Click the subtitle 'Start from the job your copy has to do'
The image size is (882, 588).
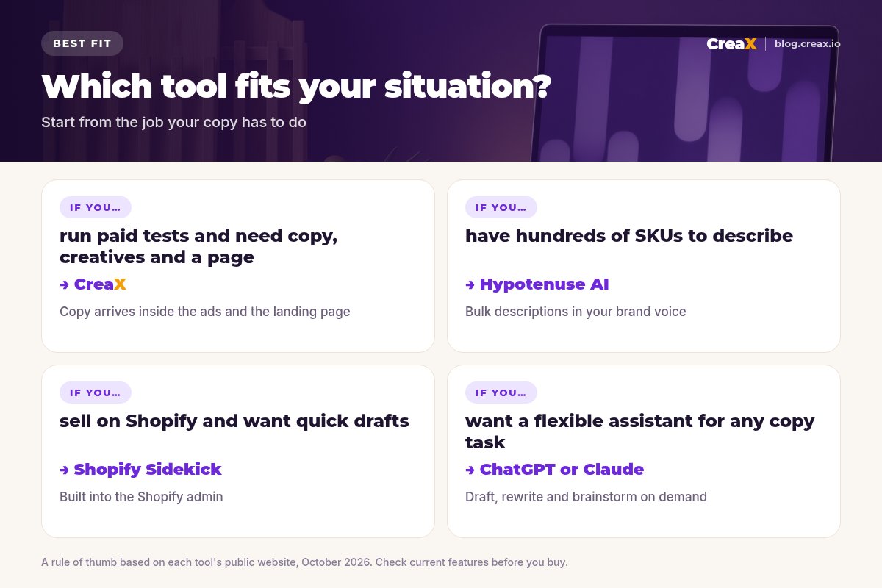pos(173,122)
